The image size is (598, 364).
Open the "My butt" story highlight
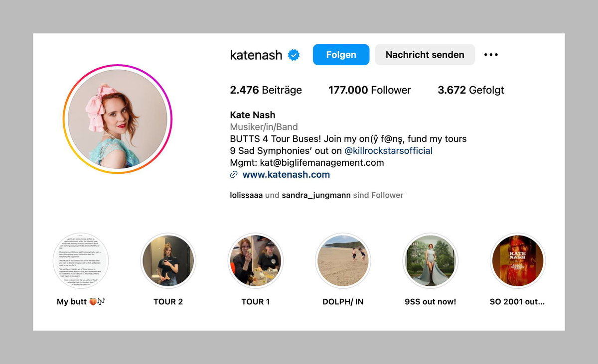click(81, 260)
